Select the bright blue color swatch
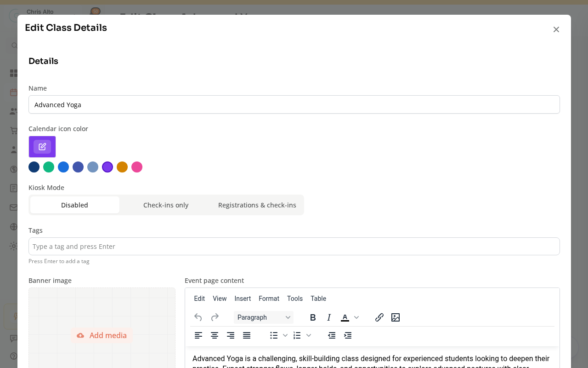588x368 pixels. [63, 167]
